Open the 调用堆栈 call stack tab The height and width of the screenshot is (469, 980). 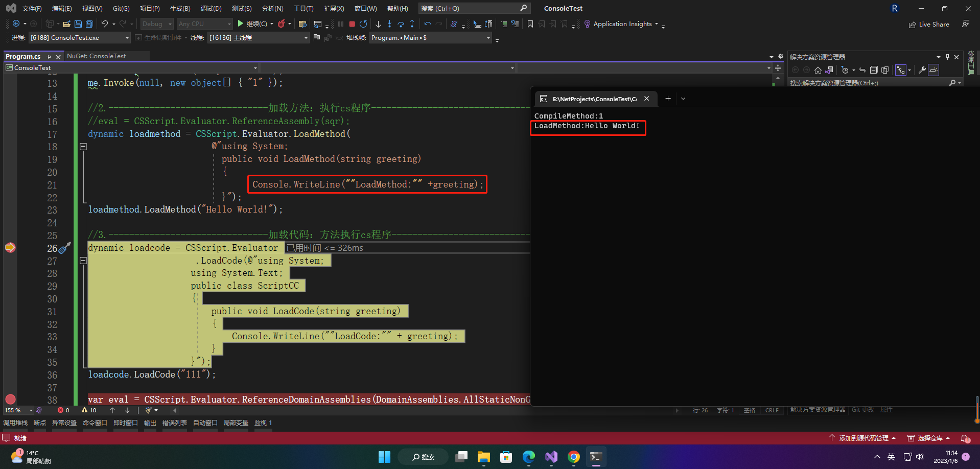pyautogui.click(x=15, y=423)
